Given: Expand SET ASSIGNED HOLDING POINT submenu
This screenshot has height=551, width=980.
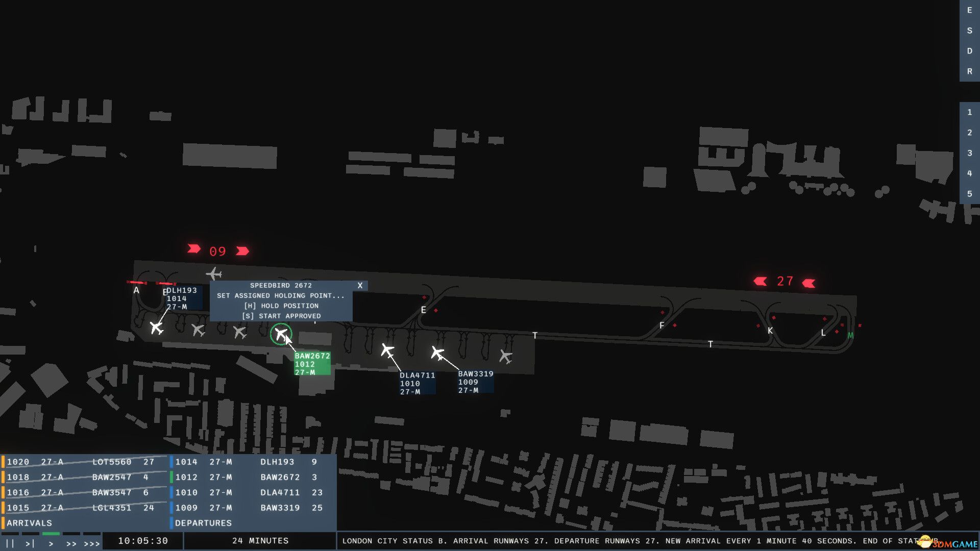Looking at the screenshot, I should pos(281,295).
